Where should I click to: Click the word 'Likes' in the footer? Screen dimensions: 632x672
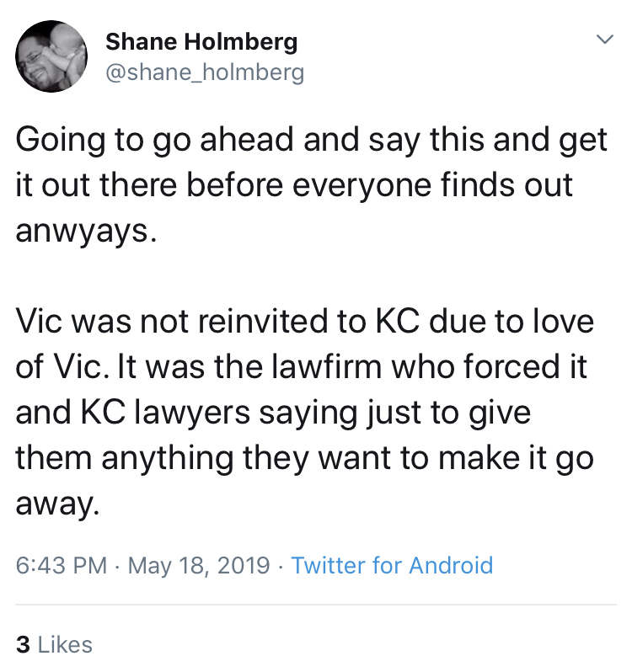[65, 644]
